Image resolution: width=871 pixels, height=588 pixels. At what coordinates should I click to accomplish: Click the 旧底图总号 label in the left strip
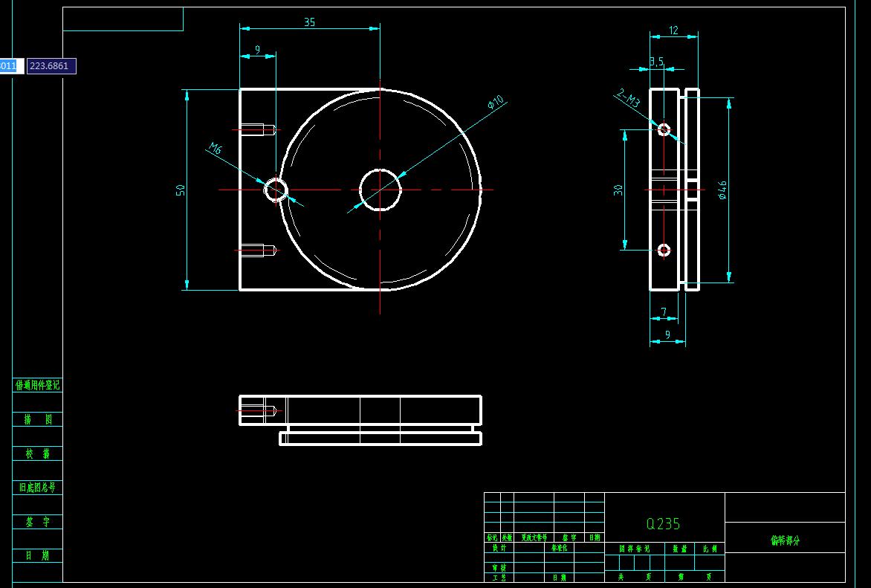[37, 488]
